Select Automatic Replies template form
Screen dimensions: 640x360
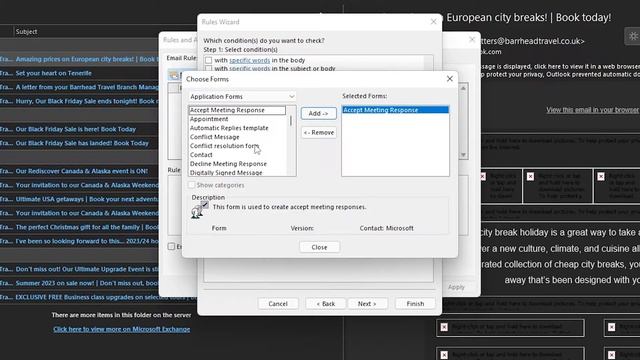point(229,128)
